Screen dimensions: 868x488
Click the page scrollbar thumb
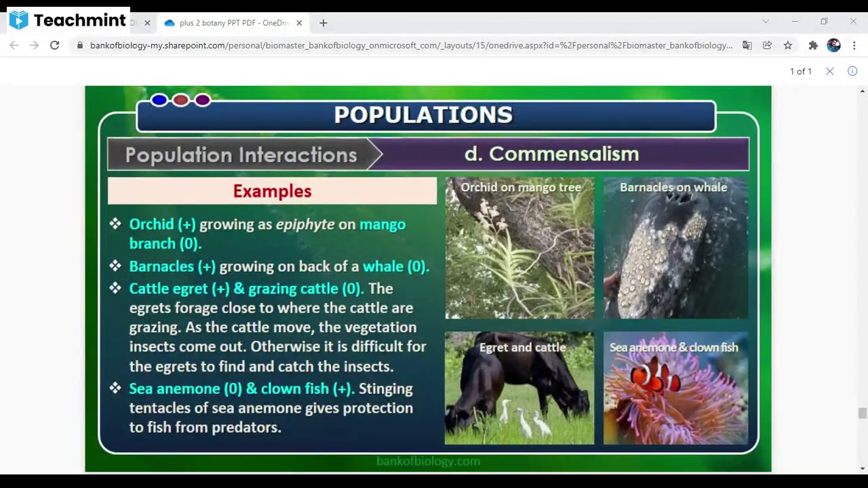(863, 413)
